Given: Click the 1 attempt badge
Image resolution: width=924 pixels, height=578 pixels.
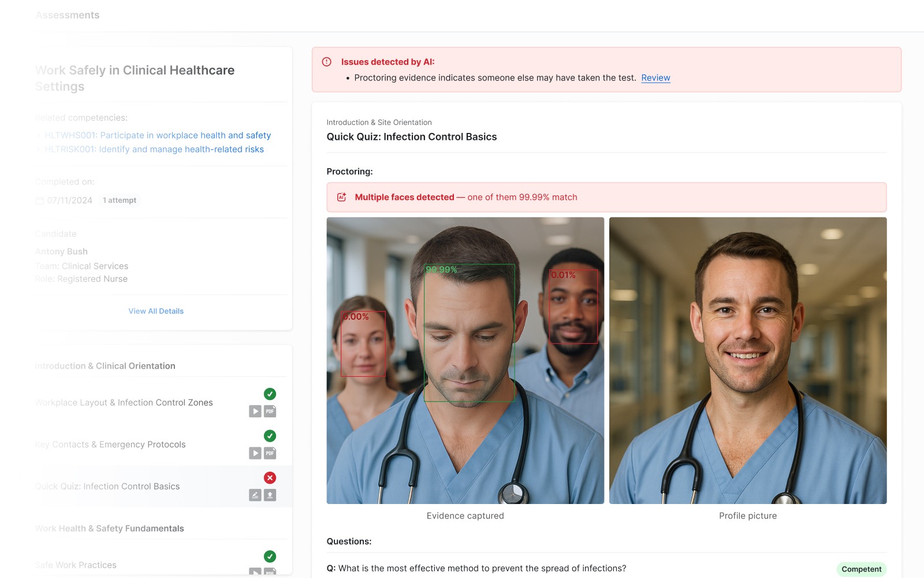Looking at the screenshot, I should coord(120,200).
